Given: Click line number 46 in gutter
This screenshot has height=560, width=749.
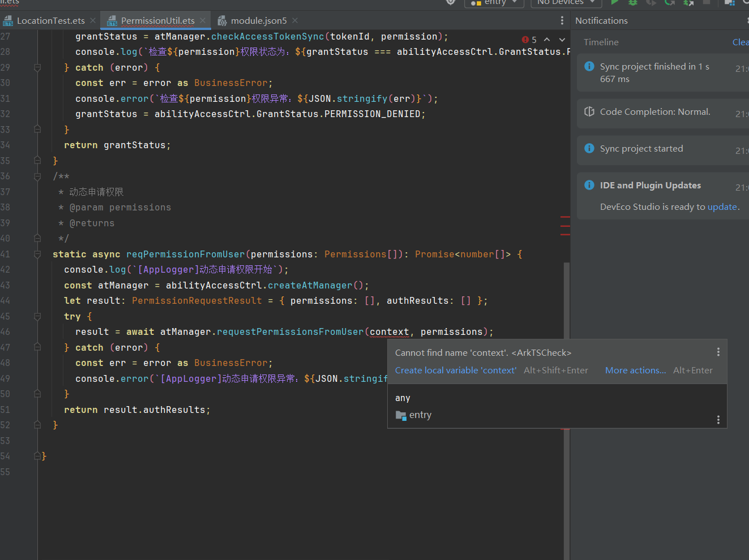Looking at the screenshot, I should pyautogui.click(x=5, y=332).
